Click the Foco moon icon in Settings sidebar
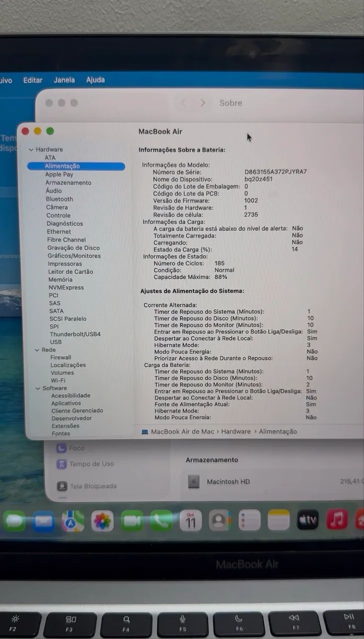 [x=61, y=448]
